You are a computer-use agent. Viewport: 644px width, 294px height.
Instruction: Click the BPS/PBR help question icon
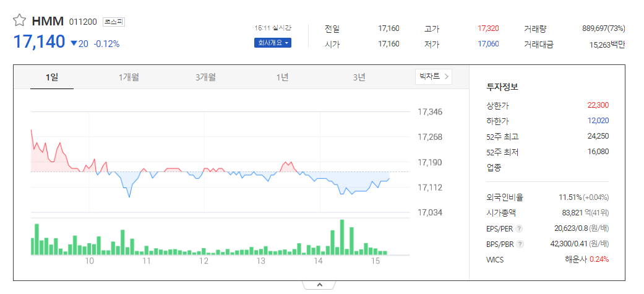tap(520, 244)
